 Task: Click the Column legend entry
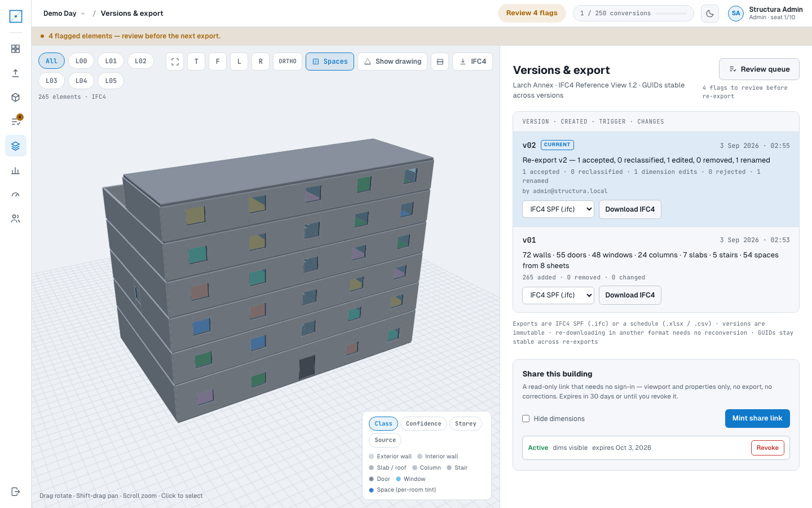click(426, 468)
